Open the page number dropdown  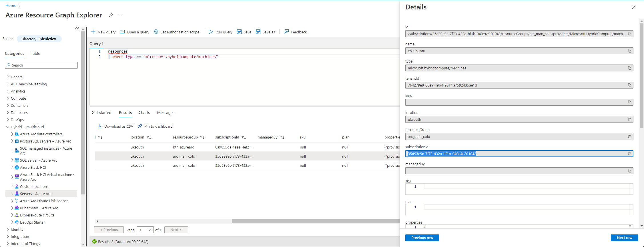[145, 230]
